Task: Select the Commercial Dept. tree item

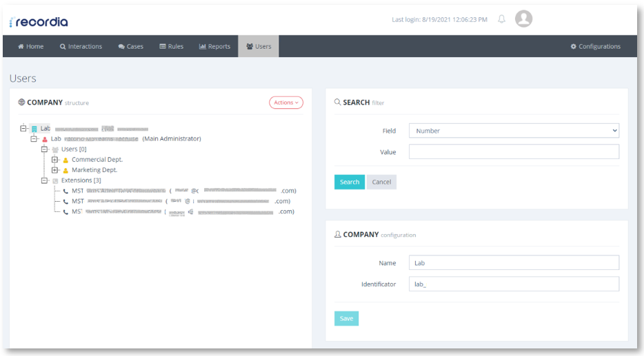Action: pos(97,160)
